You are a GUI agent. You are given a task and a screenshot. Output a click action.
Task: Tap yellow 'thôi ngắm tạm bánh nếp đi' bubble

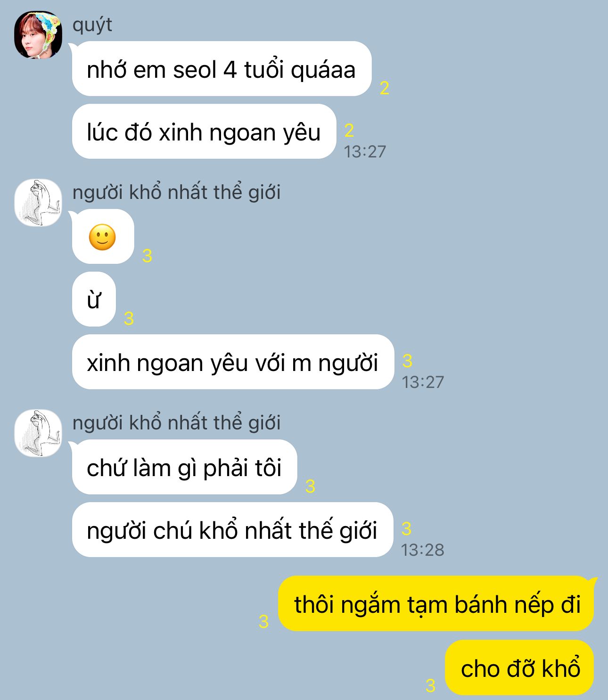coord(436,604)
